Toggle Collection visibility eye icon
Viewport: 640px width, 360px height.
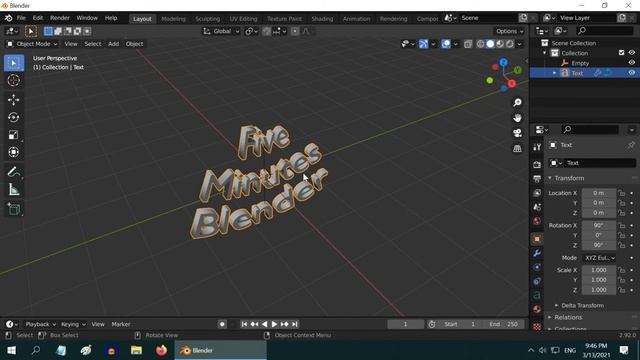631,53
